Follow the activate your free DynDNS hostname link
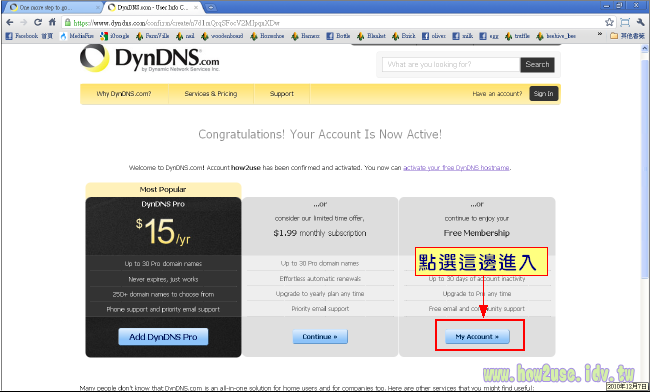Image resolution: width=650 pixels, height=392 pixels. (456, 168)
